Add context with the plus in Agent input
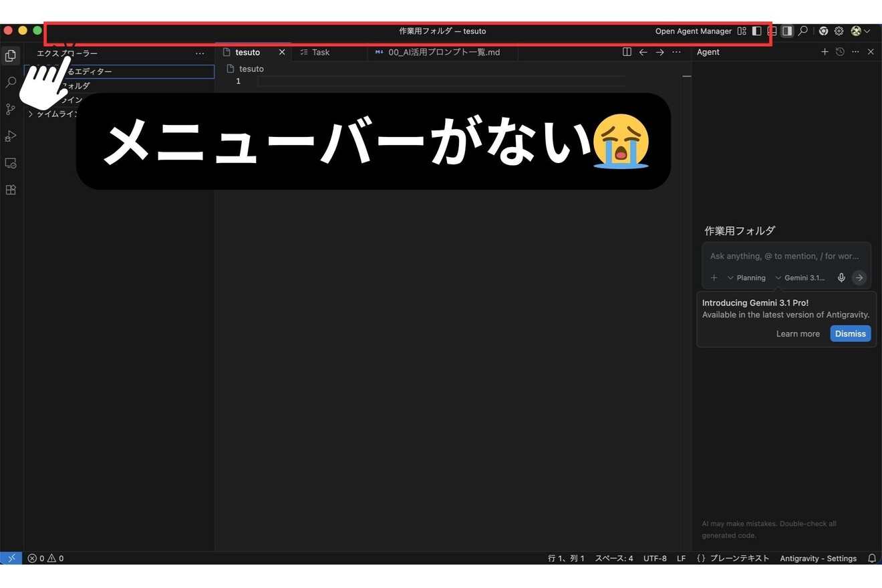The height and width of the screenshot is (588, 882). 714,277
